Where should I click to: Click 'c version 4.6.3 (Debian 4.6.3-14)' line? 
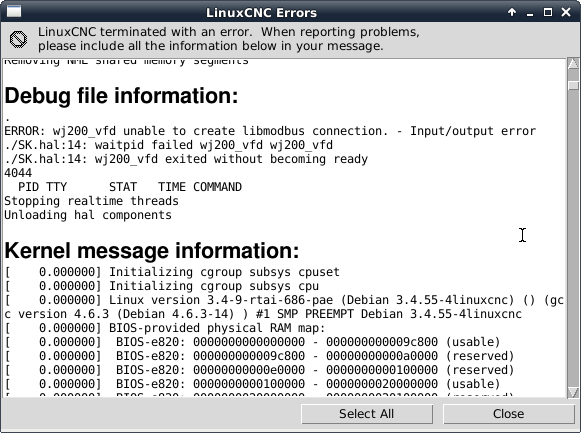263,314
